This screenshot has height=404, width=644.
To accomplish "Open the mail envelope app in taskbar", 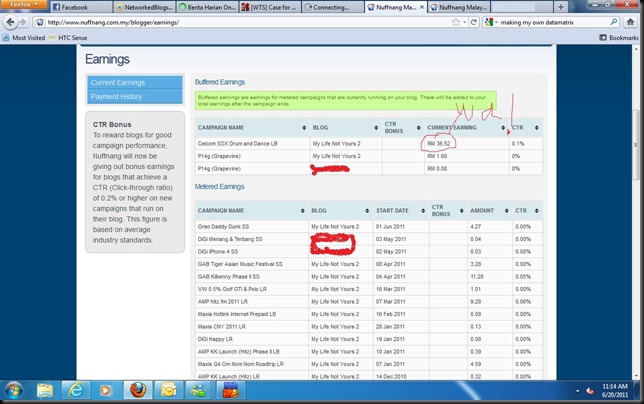I will click(168, 390).
